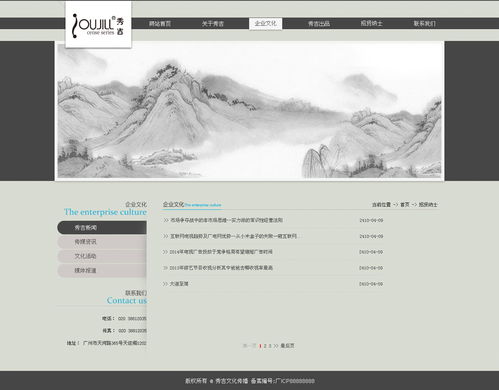Go to page 2 in pagination
The image size is (499, 390).
click(x=265, y=346)
